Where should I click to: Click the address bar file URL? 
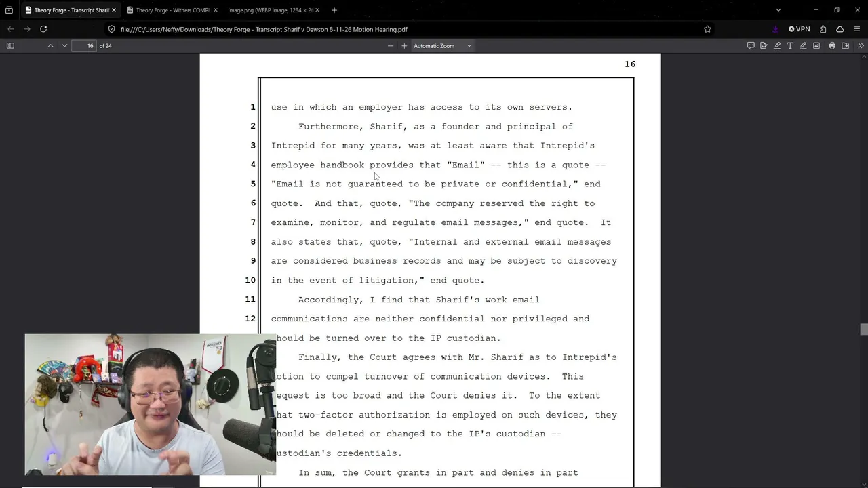pos(264,29)
